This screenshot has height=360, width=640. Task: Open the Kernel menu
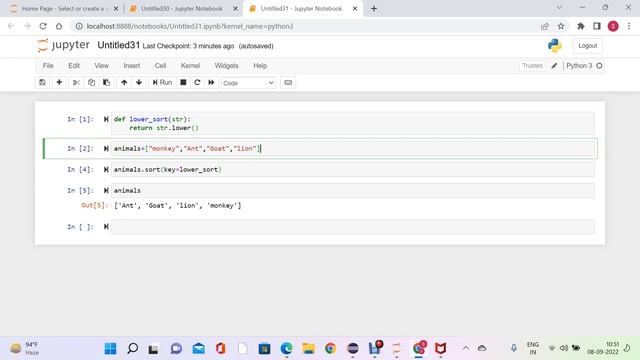[191, 65]
